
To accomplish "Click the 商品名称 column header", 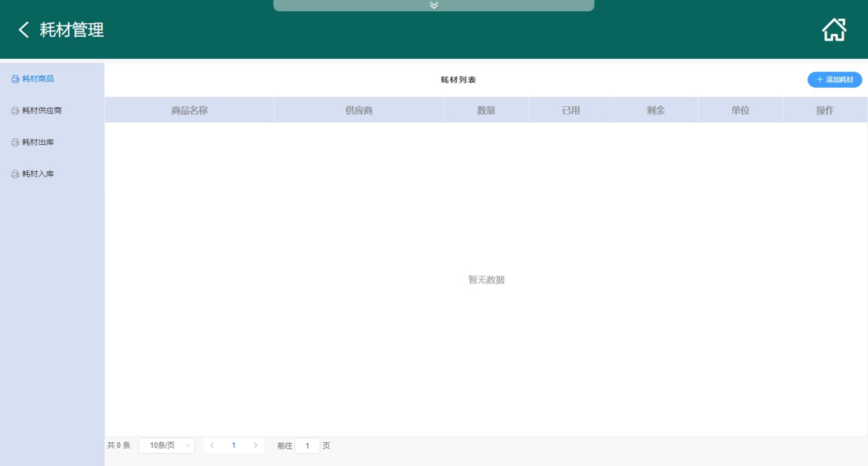I will click(x=189, y=110).
